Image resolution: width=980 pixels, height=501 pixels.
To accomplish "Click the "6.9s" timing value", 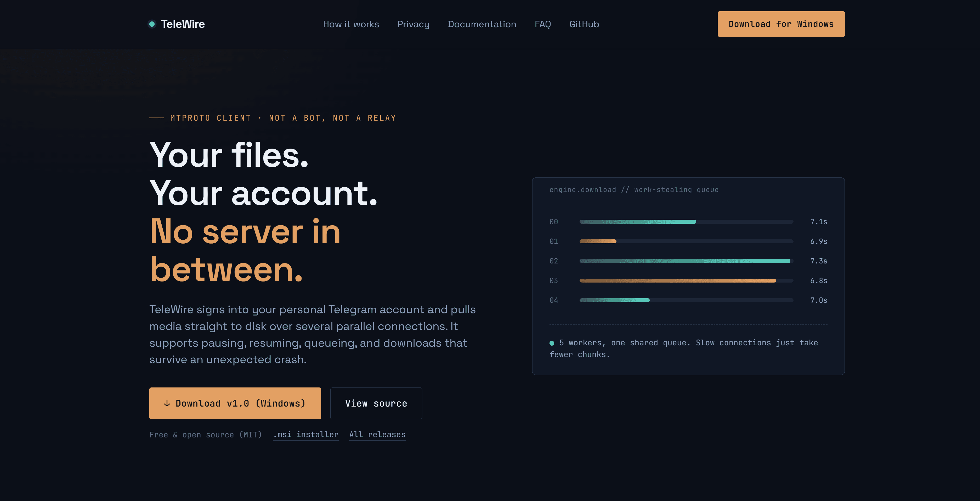I will 819,241.
